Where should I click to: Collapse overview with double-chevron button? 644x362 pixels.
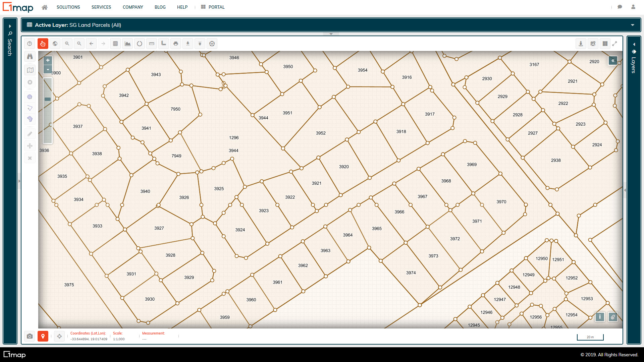click(613, 61)
